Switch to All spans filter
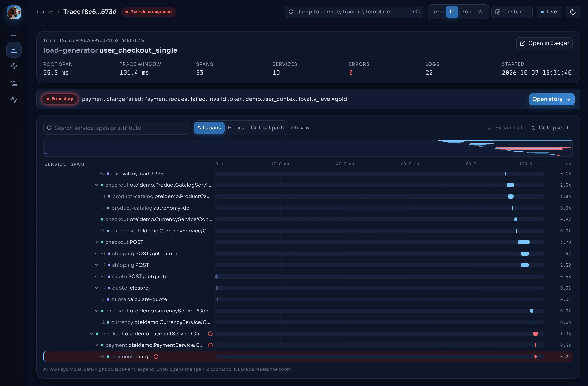The width and height of the screenshot is (588, 386). [x=209, y=128]
